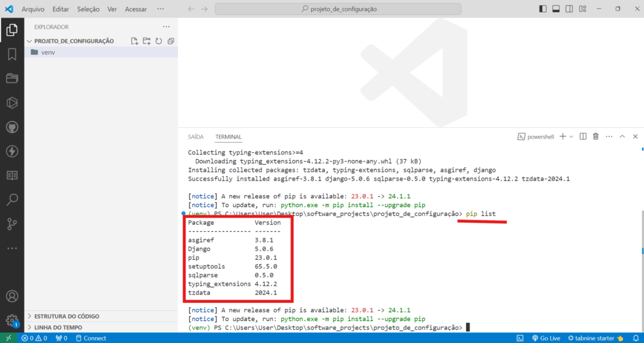644x343 pixels.
Task: Click Go Live in the status bar
Action: [547, 338]
